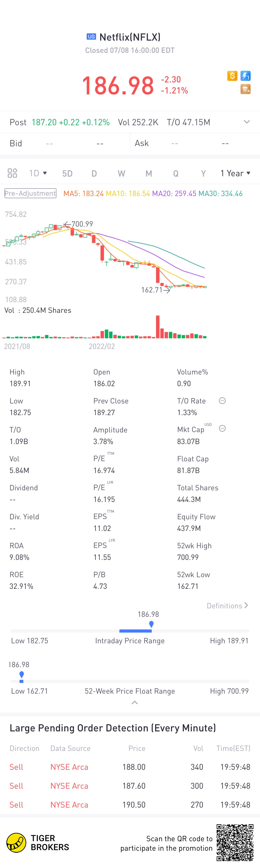Screen dimensions: 260x868
Task: Click the Intraday Price Range marker
Action: pos(151,624)
